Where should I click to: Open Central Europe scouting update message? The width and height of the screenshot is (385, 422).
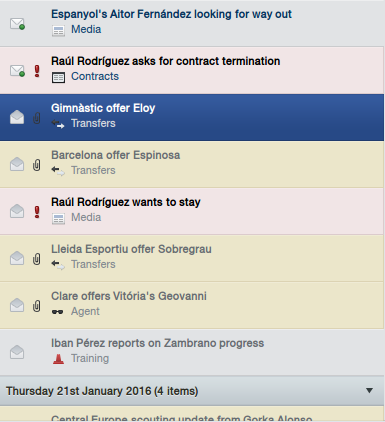coord(192,414)
